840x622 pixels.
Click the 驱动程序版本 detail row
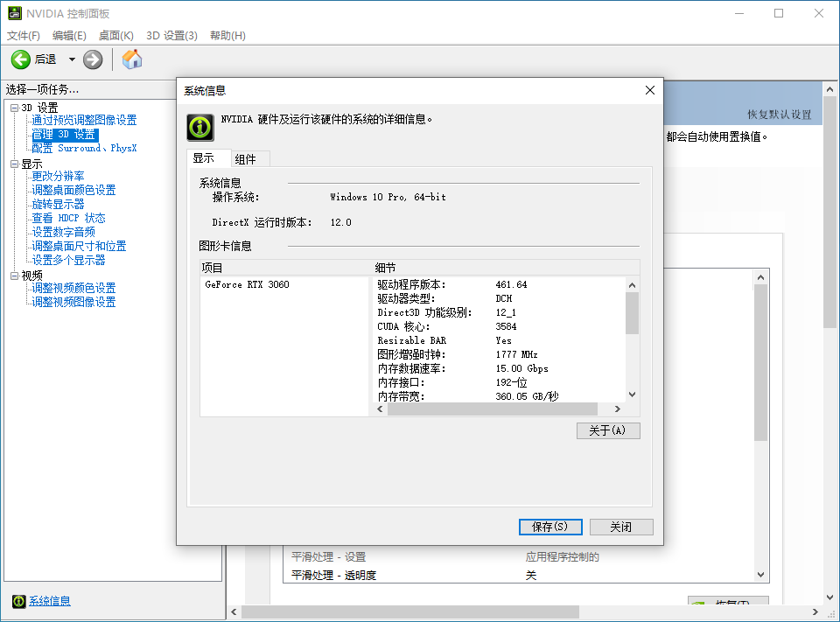tap(500, 284)
